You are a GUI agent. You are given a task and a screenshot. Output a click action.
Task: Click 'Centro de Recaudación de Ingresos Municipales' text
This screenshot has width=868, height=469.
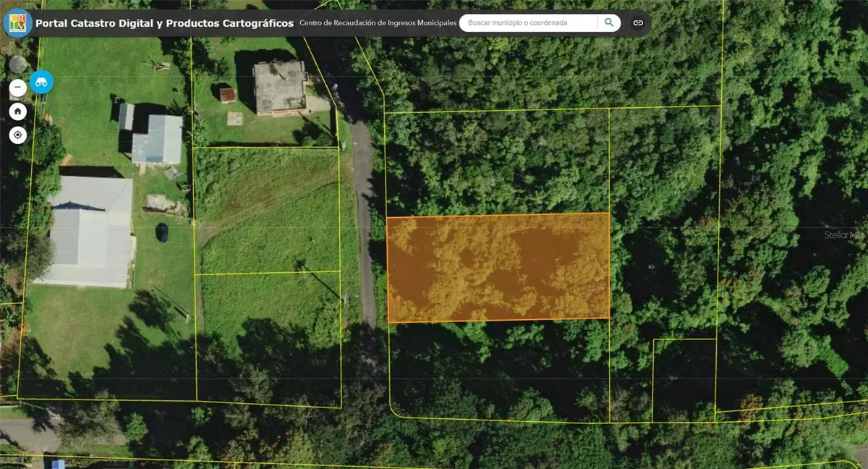378,23
